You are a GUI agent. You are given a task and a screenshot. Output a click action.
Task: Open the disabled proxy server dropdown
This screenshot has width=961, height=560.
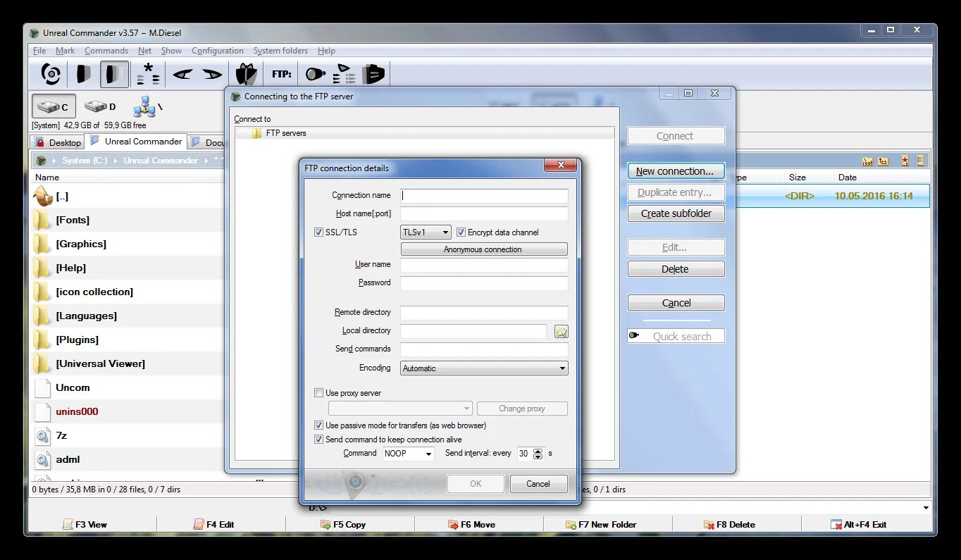point(400,409)
